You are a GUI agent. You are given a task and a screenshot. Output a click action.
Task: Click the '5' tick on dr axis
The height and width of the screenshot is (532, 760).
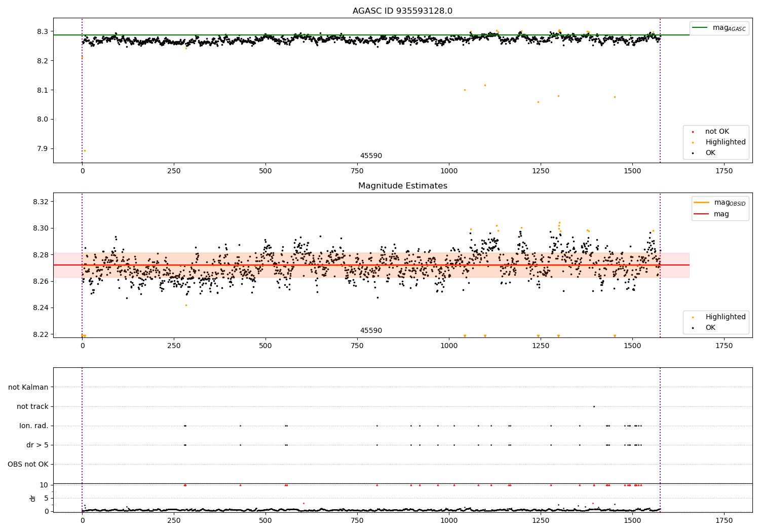pyautogui.click(x=47, y=498)
